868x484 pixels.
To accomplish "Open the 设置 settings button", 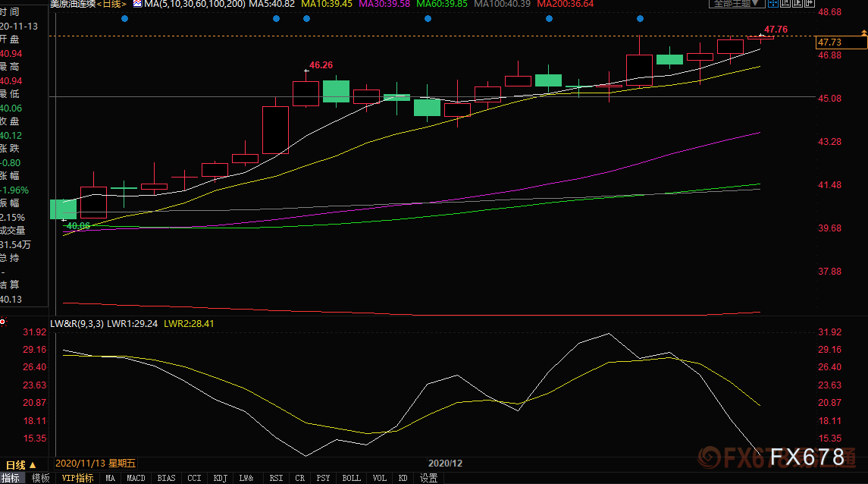I will pyautogui.click(x=429, y=478).
